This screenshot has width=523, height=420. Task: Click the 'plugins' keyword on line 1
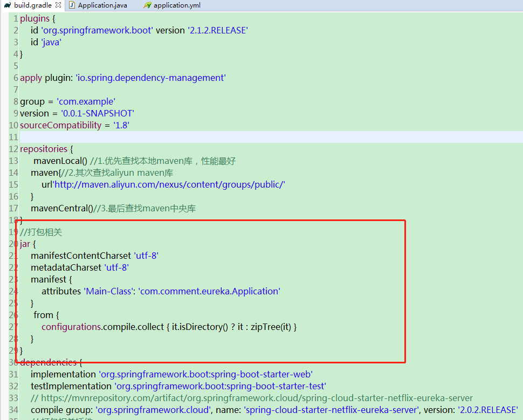35,19
